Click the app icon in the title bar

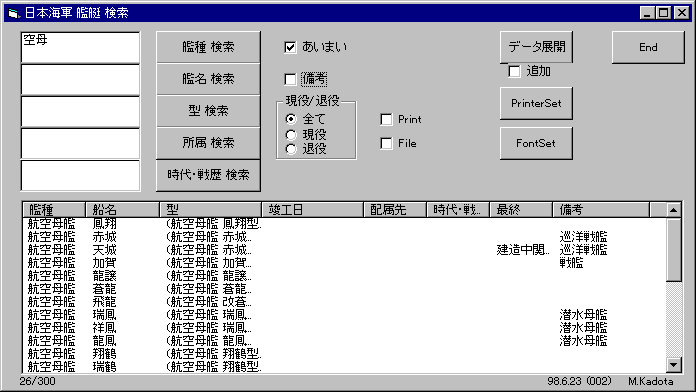click(x=13, y=13)
